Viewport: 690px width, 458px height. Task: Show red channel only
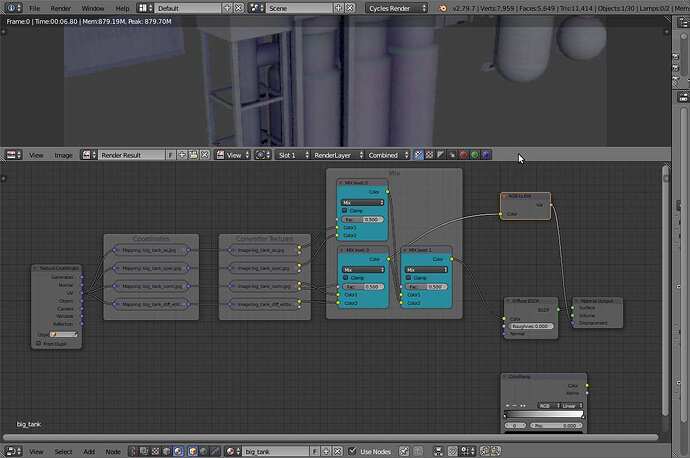click(463, 155)
